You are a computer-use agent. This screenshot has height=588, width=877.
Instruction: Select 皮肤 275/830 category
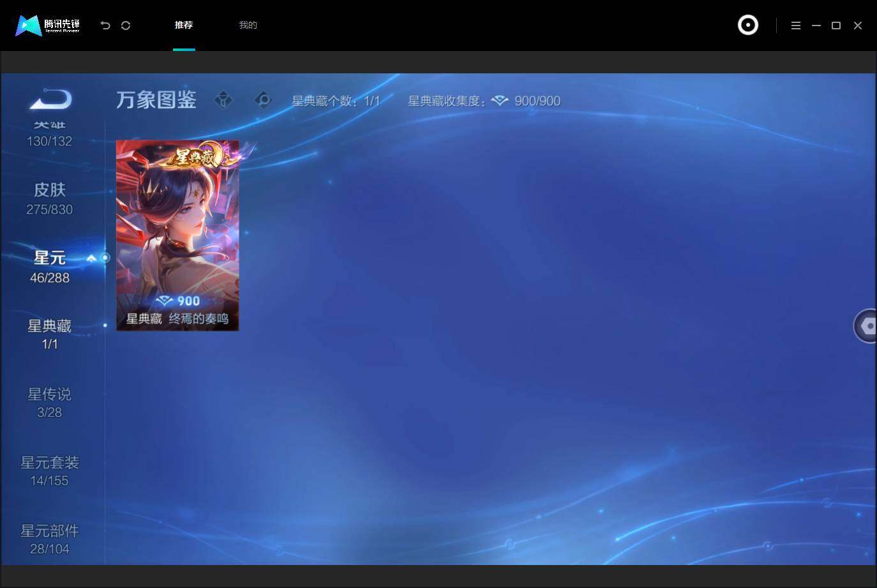coord(50,198)
